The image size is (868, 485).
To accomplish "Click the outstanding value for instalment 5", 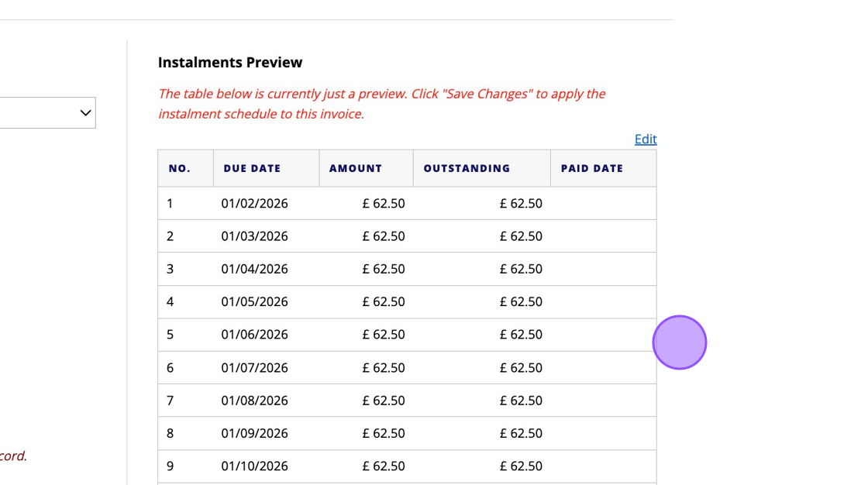I will pyautogui.click(x=521, y=335).
